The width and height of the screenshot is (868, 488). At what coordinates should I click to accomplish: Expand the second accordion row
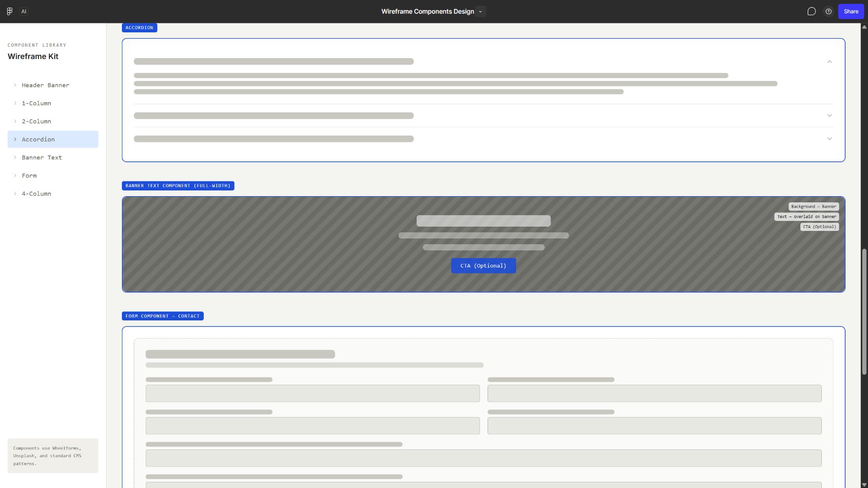click(829, 116)
